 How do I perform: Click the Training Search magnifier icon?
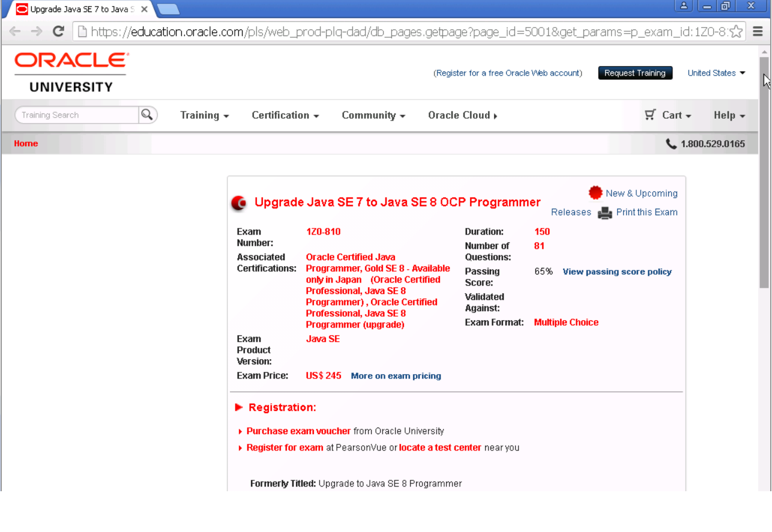(x=147, y=115)
